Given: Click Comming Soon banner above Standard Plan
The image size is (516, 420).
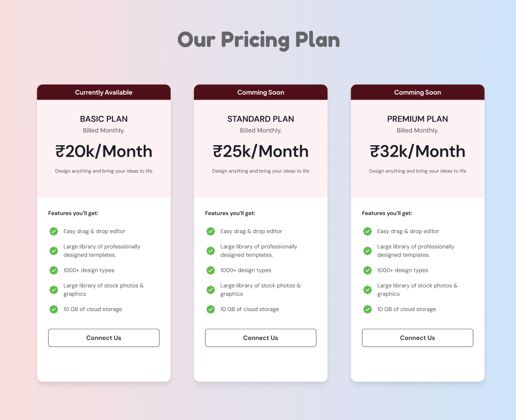Looking at the screenshot, I should [260, 92].
